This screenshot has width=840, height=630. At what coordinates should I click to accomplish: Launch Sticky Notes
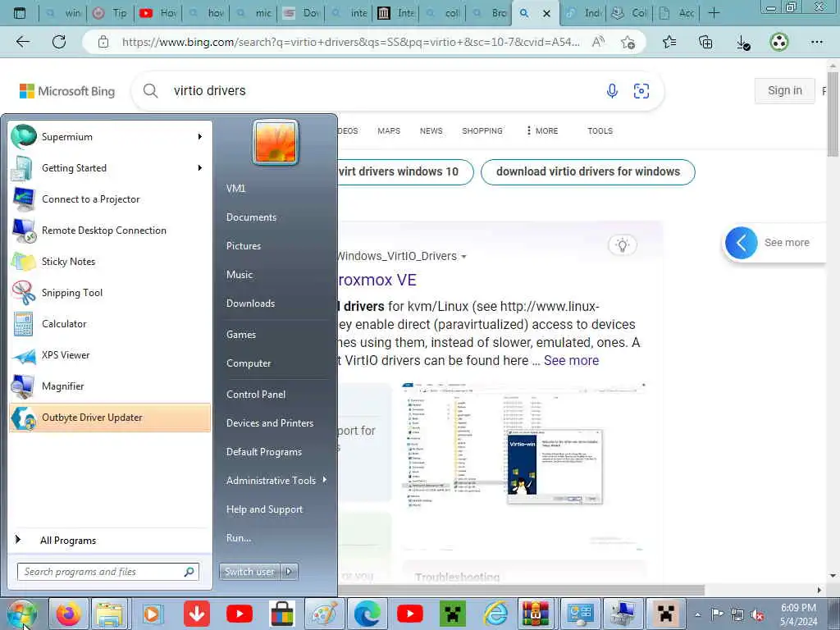pyautogui.click(x=110, y=262)
